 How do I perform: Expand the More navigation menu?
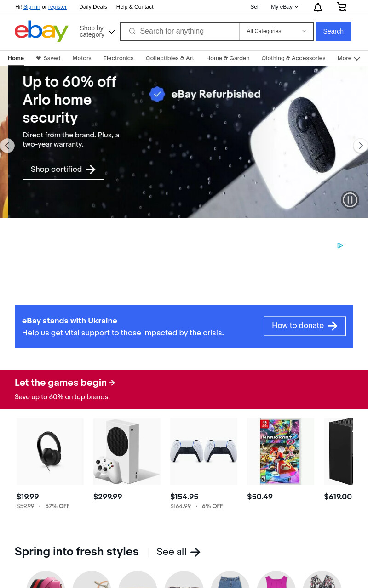point(349,58)
